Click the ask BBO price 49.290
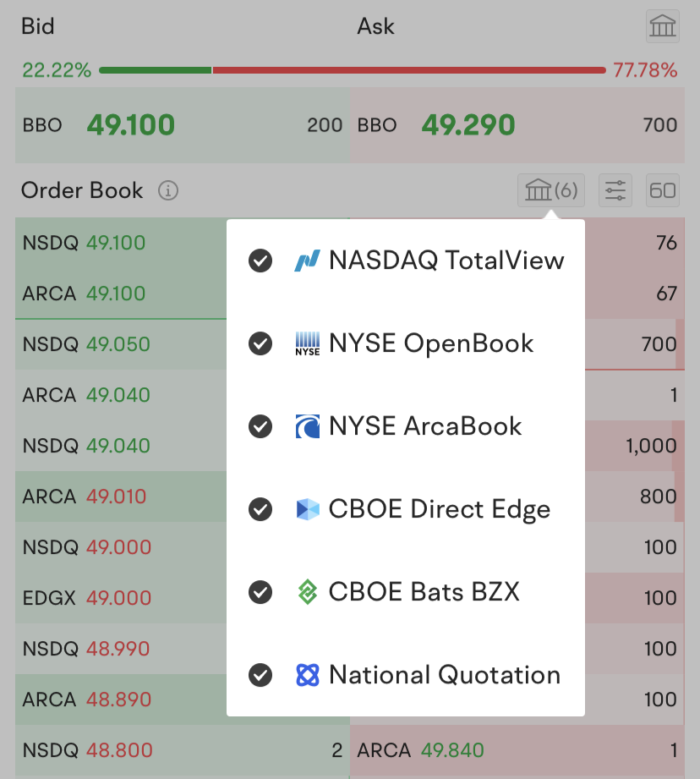 click(x=468, y=126)
